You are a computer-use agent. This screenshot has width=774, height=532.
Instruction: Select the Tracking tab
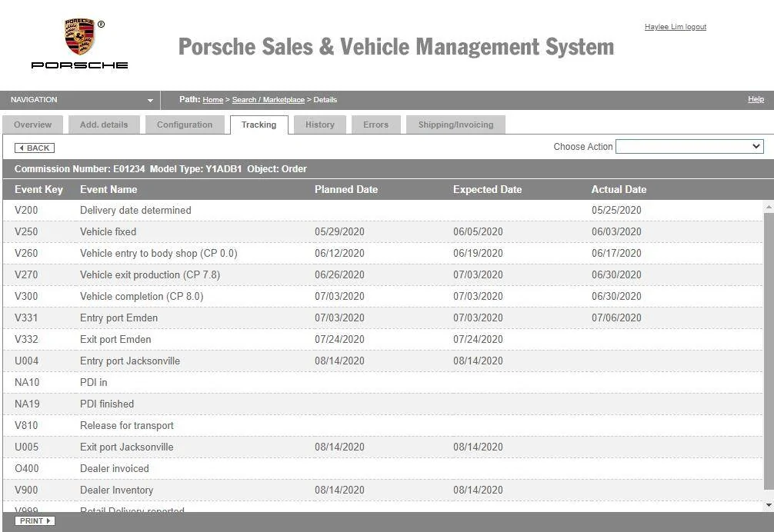coord(259,125)
